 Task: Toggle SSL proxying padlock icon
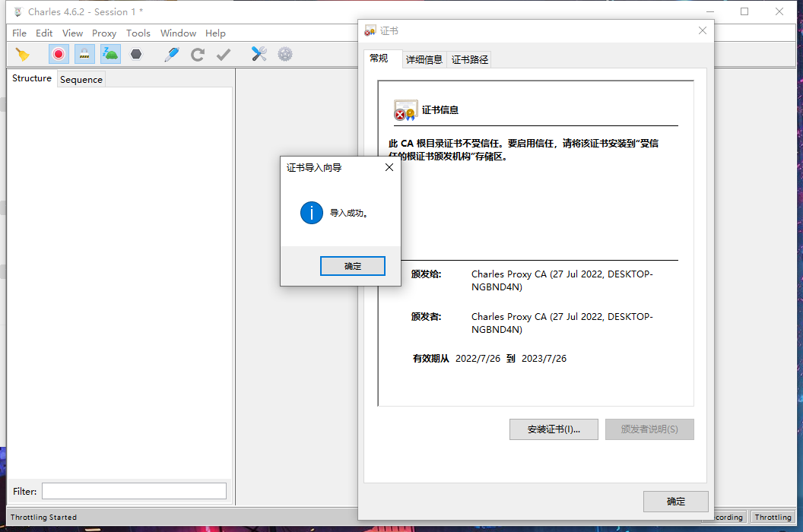[x=84, y=54]
